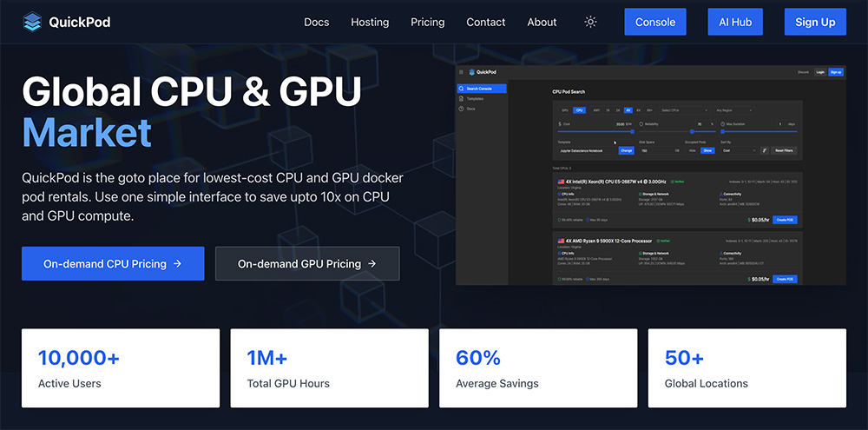Choose the 8X+ count option
Image resolution: width=868 pixels, height=430 pixels.
pyautogui.click(x=649, y=110)
